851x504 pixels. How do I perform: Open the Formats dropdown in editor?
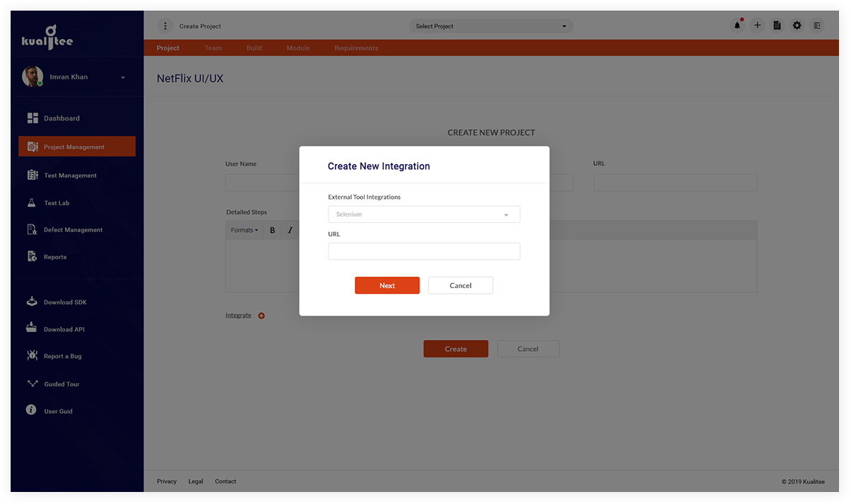coord(244,230)
